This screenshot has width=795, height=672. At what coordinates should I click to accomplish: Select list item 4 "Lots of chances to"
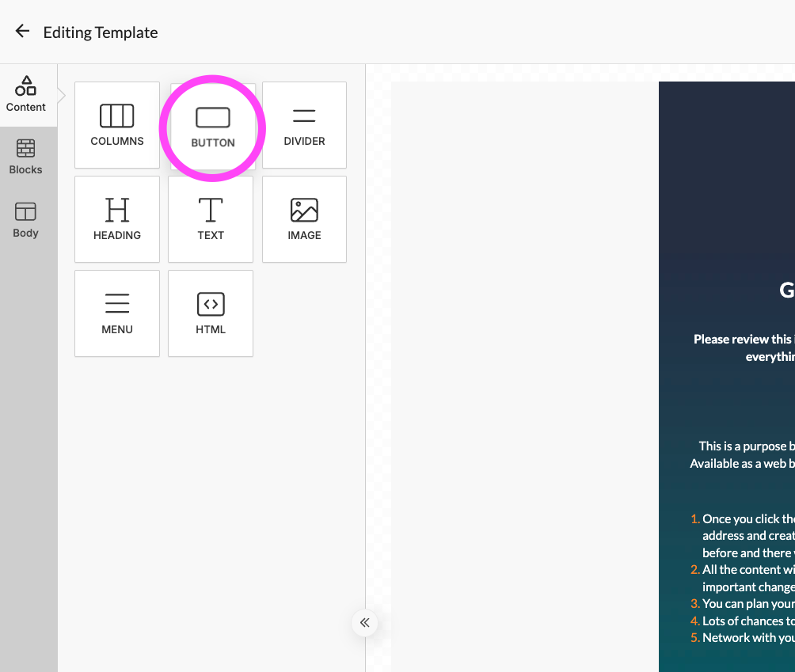click(747, 621)
